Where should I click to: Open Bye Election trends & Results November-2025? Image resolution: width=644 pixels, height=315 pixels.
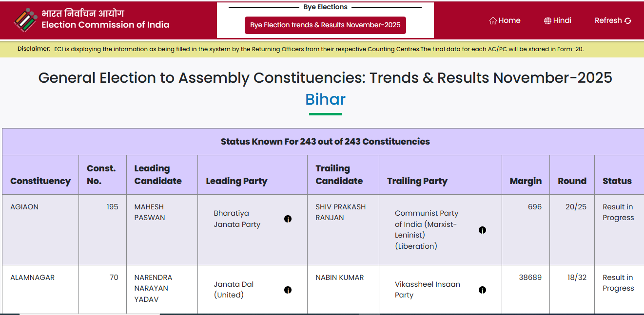pos(325,25)
